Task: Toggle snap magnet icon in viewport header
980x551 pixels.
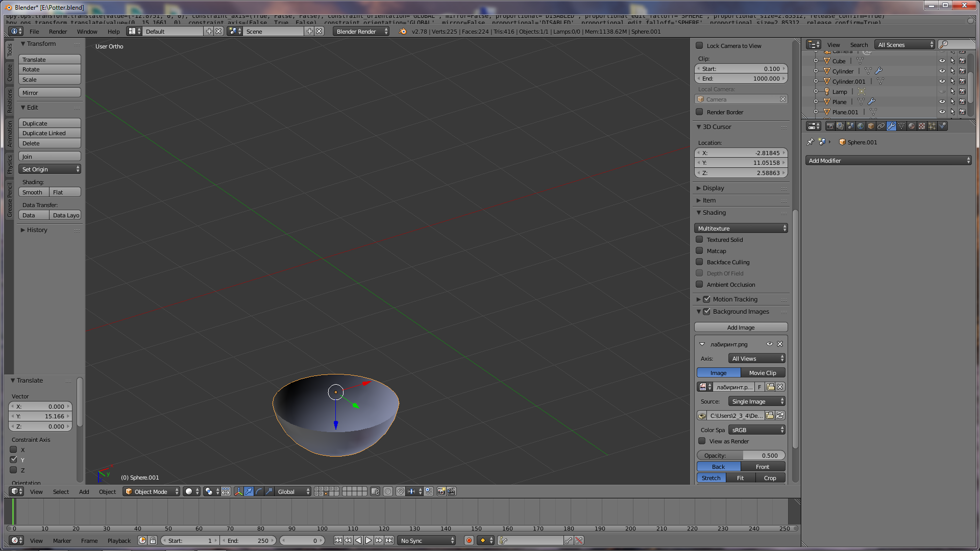Action: [x=401, y=491]
